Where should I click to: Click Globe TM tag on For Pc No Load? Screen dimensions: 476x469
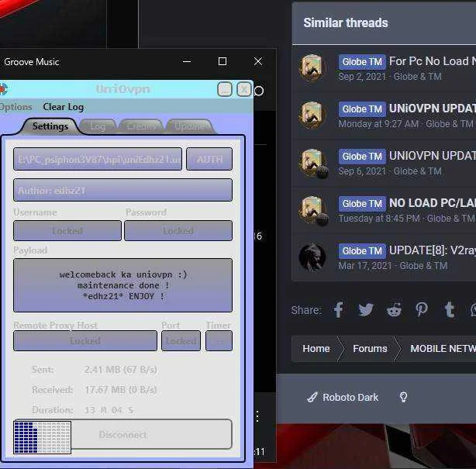[x=362, y=62]
